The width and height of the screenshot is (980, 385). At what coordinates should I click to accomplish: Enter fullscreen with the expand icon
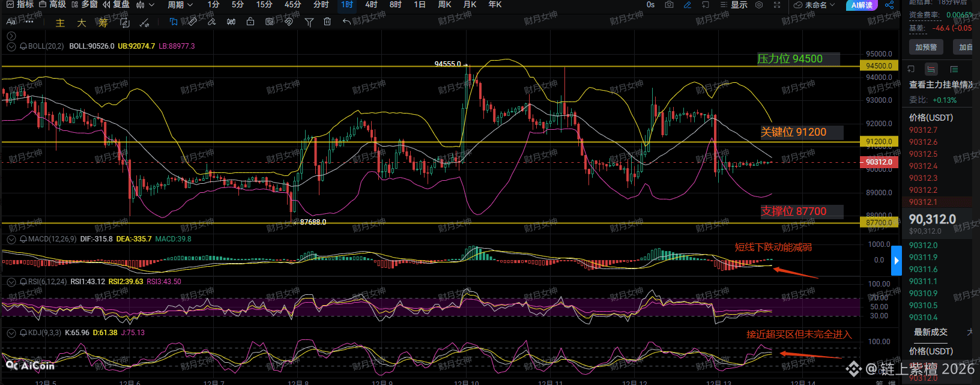(777, 5)
